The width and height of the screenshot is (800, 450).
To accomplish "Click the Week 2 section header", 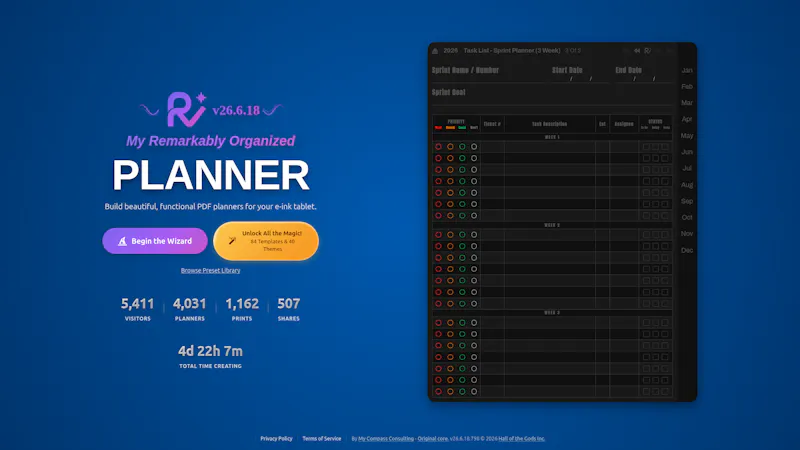I will [552, 225].
